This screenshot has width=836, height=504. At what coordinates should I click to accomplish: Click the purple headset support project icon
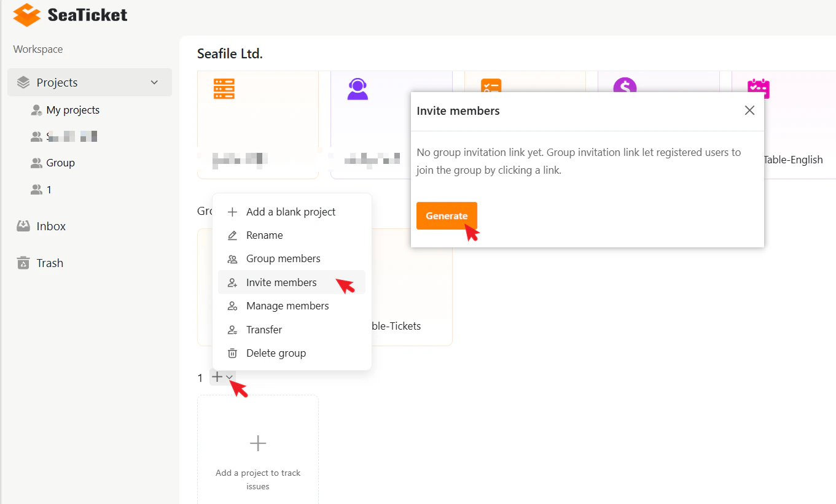click(x=357, y=89)
